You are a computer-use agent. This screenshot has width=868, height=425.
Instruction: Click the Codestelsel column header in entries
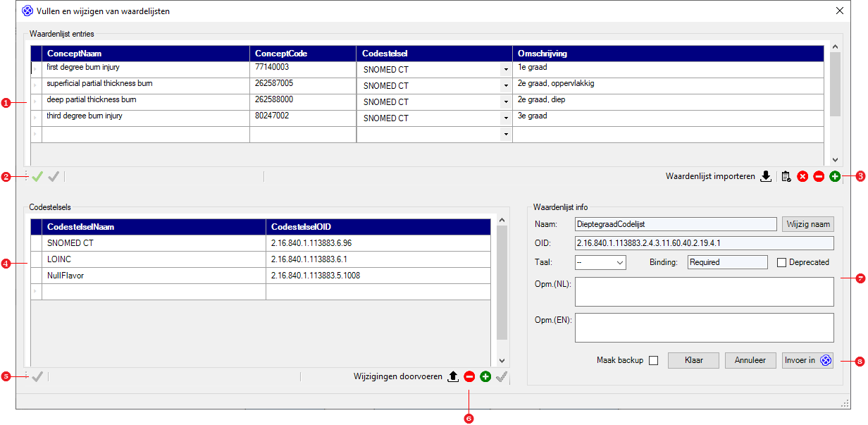point(435,54)
